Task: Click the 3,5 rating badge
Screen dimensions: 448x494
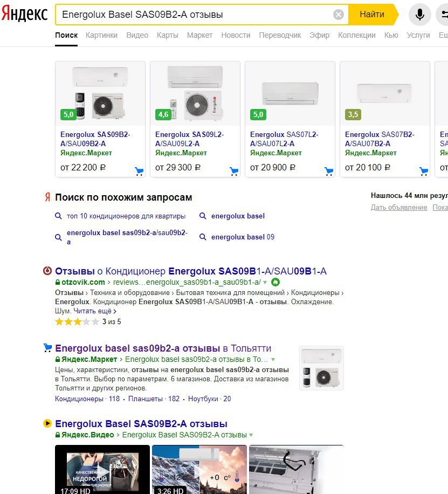Action: tap(353, 114)
